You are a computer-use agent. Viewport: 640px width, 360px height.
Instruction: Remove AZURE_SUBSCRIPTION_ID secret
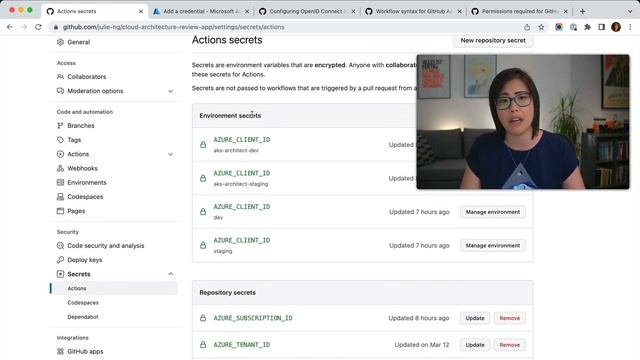509,318
